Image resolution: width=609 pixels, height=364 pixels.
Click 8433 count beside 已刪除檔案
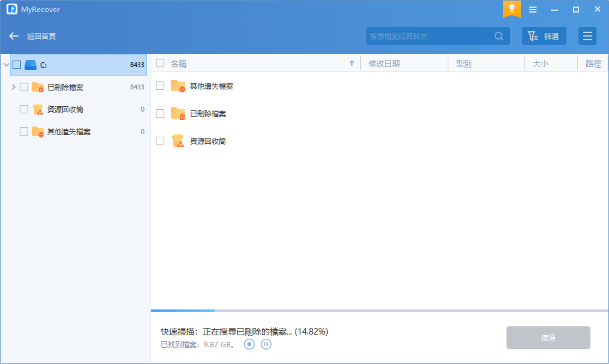pyautogui.click(x=137, y=87)
